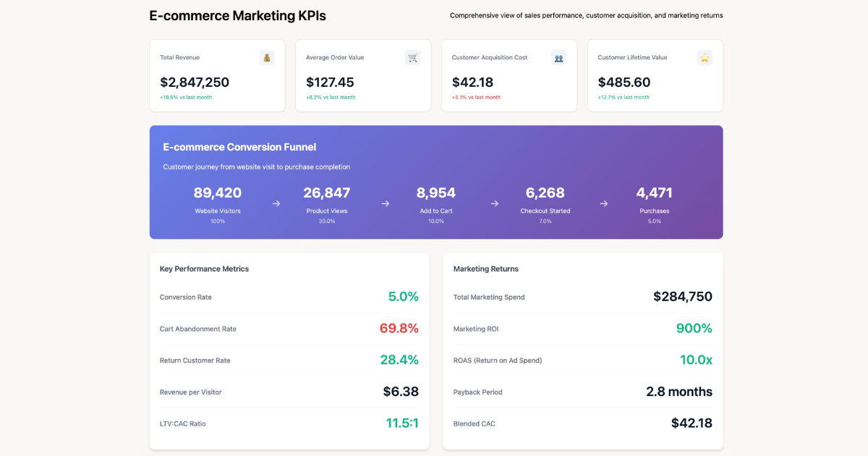Click the people icon on Customer Acquisition Cost
Screen dimensions: 868x456
[x=558, y=57]
